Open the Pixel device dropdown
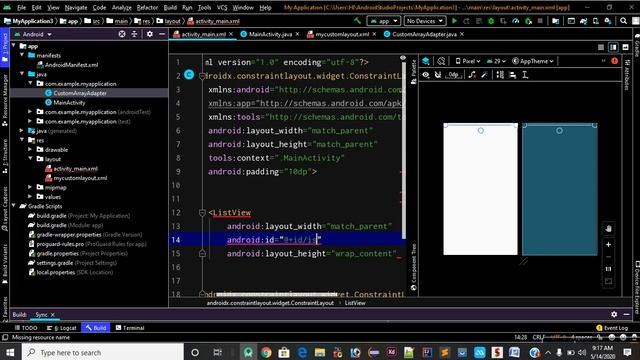This screenshot has height=360, width=640. (x=468, y=61)
